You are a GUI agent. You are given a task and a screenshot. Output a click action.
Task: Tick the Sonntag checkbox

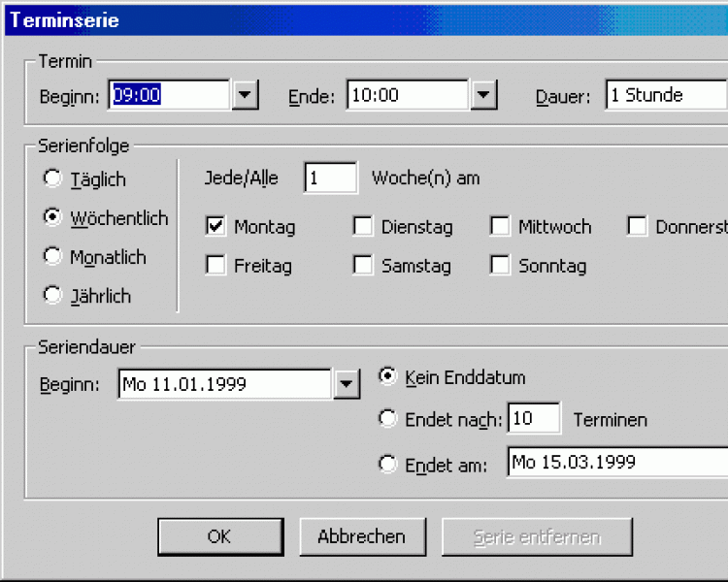coord(500,265)
